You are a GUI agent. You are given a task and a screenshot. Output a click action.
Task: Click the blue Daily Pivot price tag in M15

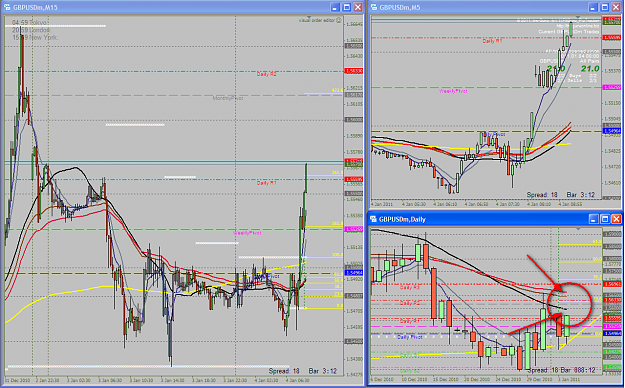(x=354, y=273)
